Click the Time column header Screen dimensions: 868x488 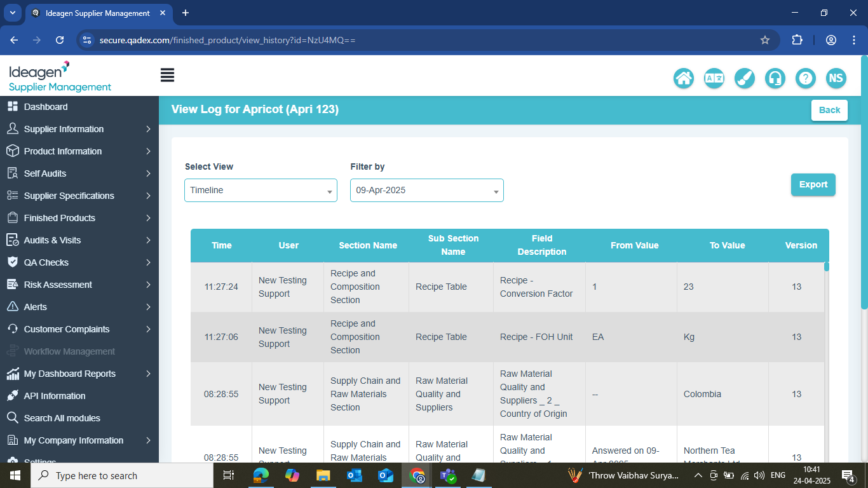click(x=222, y=245)
